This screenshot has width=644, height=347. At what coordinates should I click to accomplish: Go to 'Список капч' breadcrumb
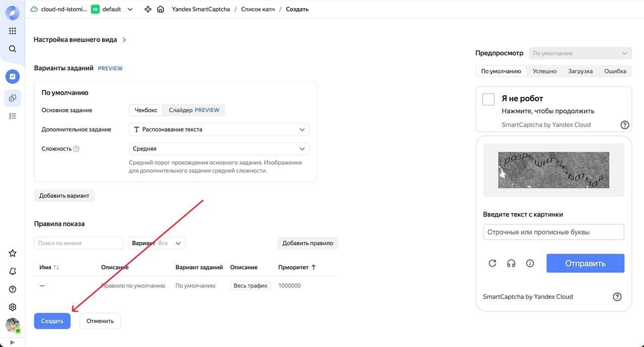click(x=258, y=9)
